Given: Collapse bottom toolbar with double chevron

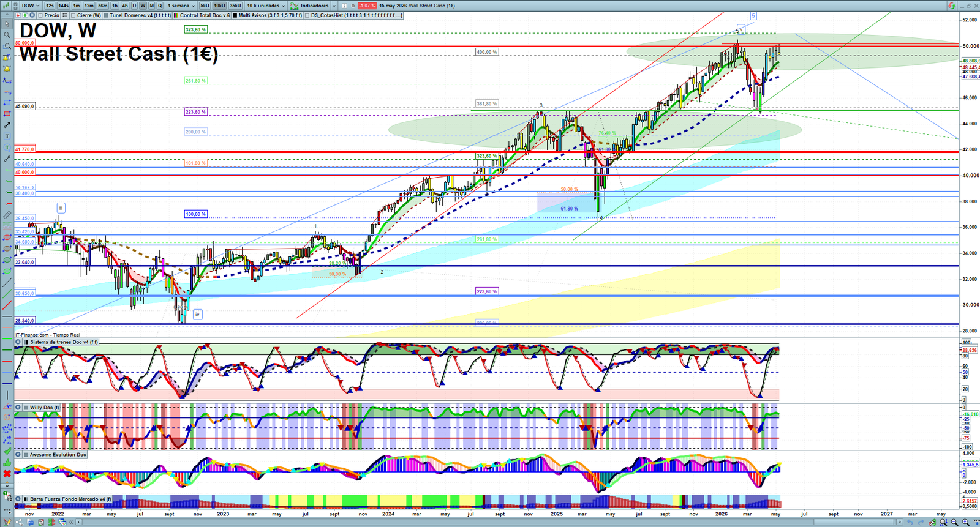Looking at the screenshot, I should pyautogui.click(x=71, y=522).
